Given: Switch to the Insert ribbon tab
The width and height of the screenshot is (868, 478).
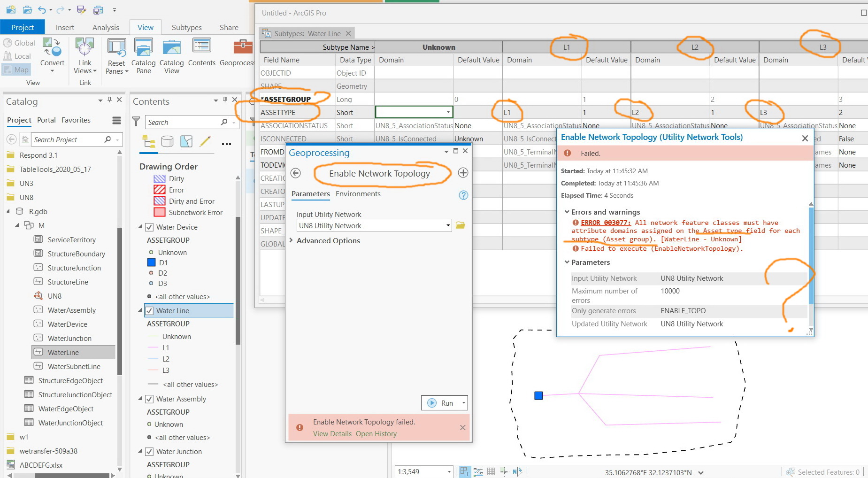Looking at the screenshot, I should tap(65, 28).
